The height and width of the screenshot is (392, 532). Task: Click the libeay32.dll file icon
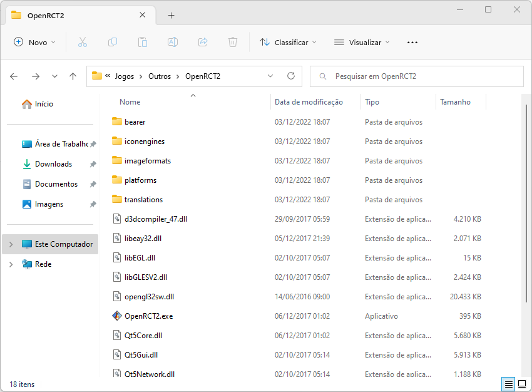[x=116, y=238]
